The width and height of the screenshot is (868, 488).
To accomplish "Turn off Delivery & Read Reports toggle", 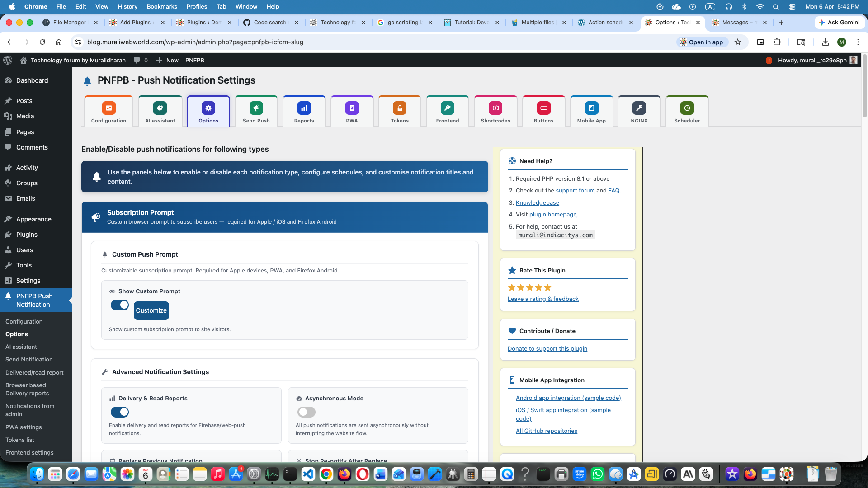I will (120, 412).
